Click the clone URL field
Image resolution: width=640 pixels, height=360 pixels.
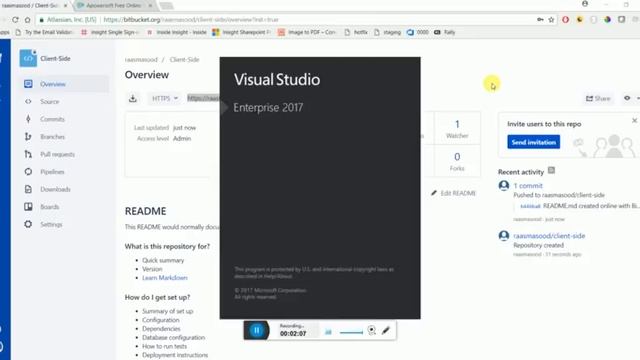coord(203,98)
